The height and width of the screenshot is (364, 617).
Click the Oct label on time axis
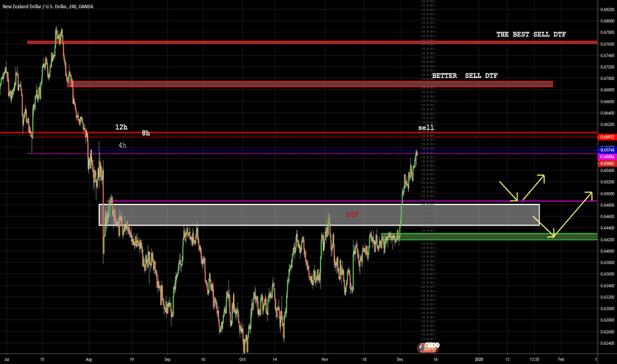[x=242, y=359]
